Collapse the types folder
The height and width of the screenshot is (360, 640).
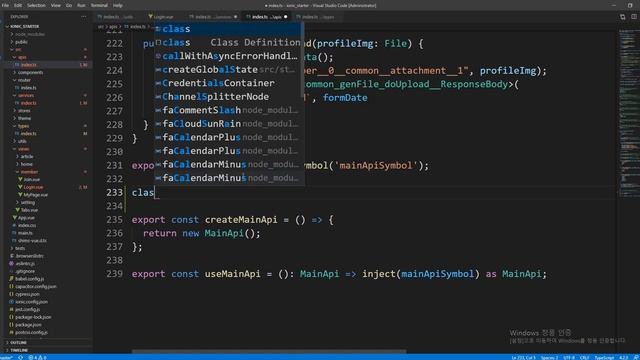tap(23, 126)
